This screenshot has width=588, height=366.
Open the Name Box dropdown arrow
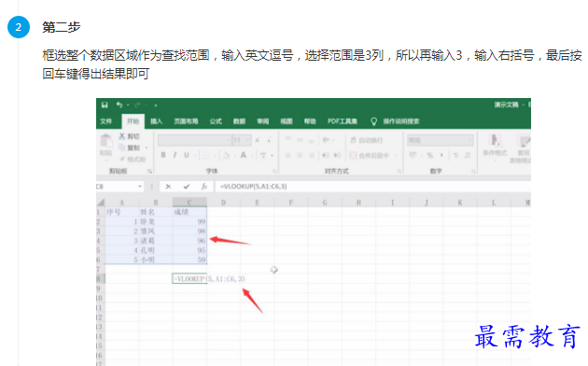point(139,187)
